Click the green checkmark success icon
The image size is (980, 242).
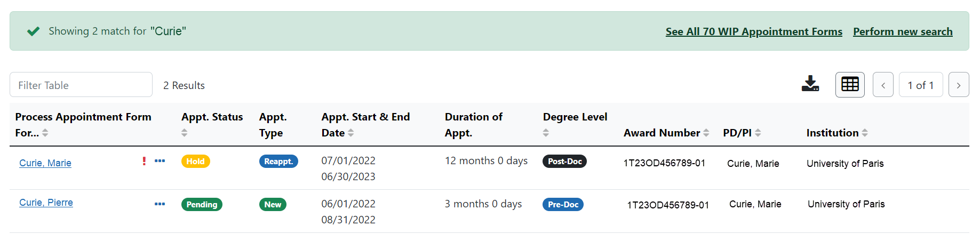pos(33,31)
